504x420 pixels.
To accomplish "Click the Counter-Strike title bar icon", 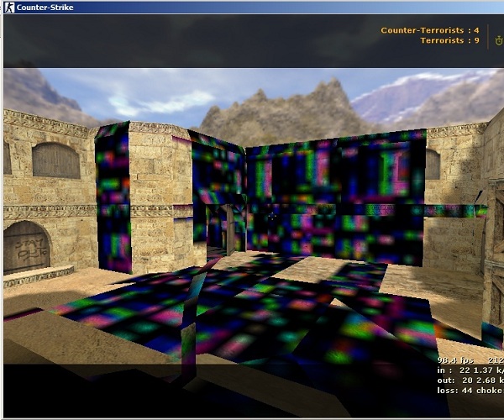I will coord(9,8).
